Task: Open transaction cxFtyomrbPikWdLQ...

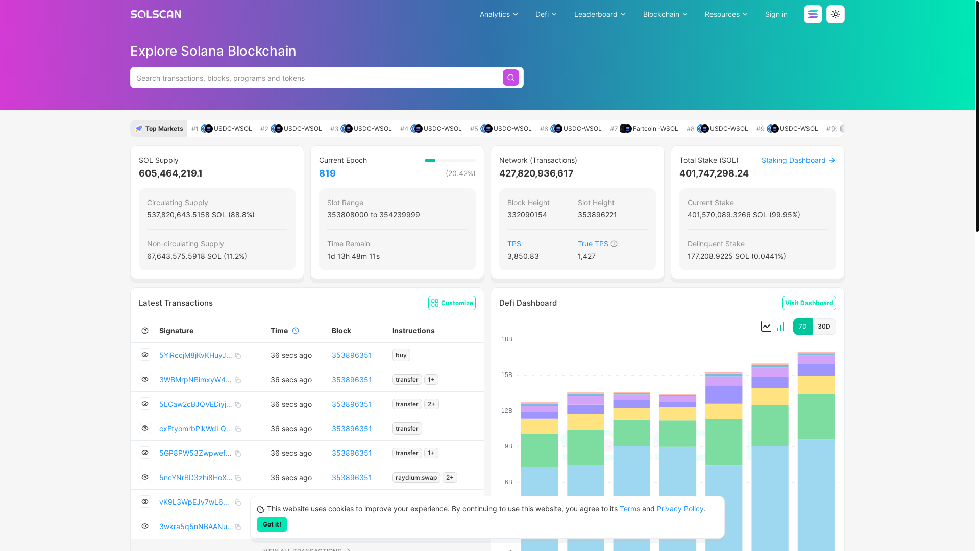Action: pyautogui.click(x=195, y=429)
